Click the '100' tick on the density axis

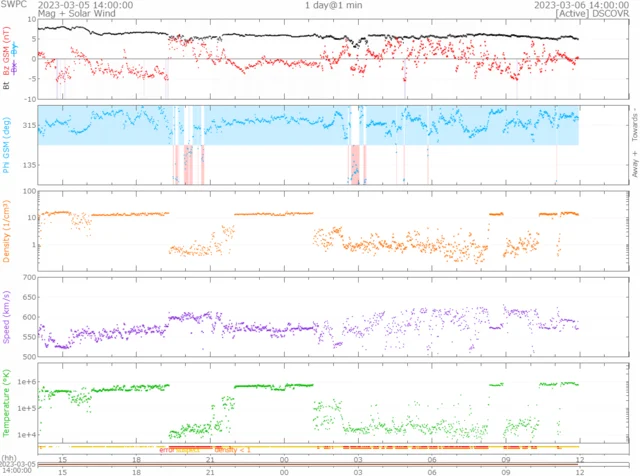point(30,191)
